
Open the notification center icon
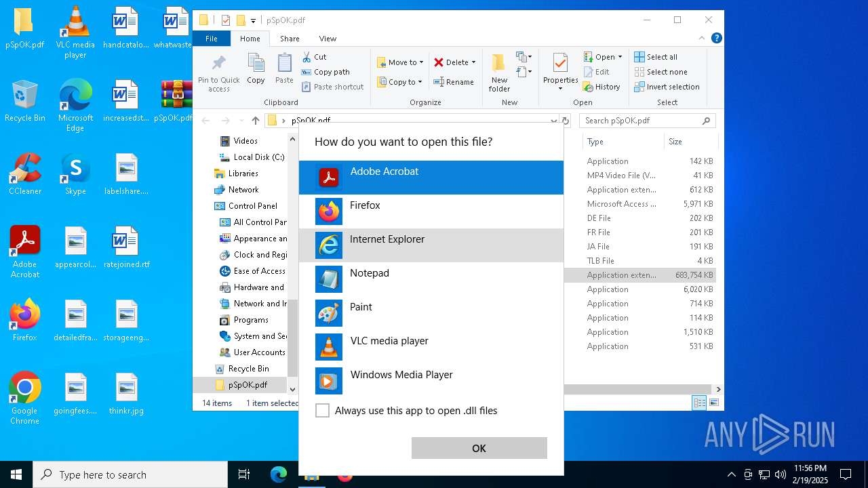pos(846,474)
